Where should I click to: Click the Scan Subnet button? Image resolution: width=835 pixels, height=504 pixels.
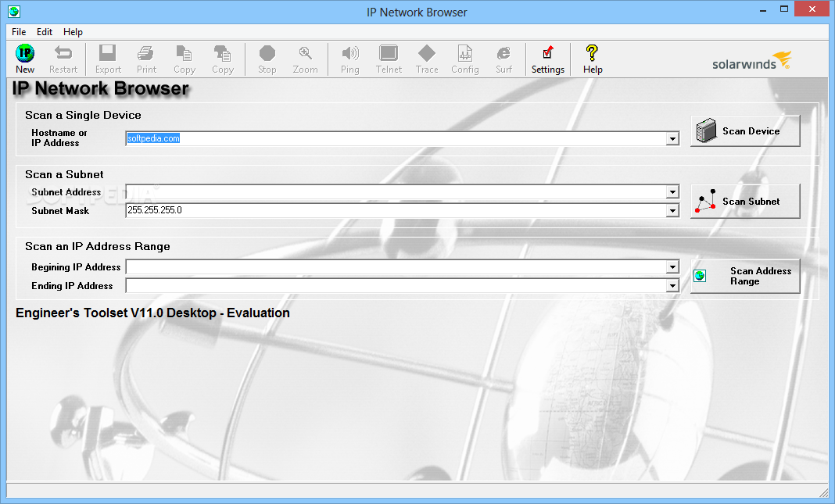coord(746,201)
